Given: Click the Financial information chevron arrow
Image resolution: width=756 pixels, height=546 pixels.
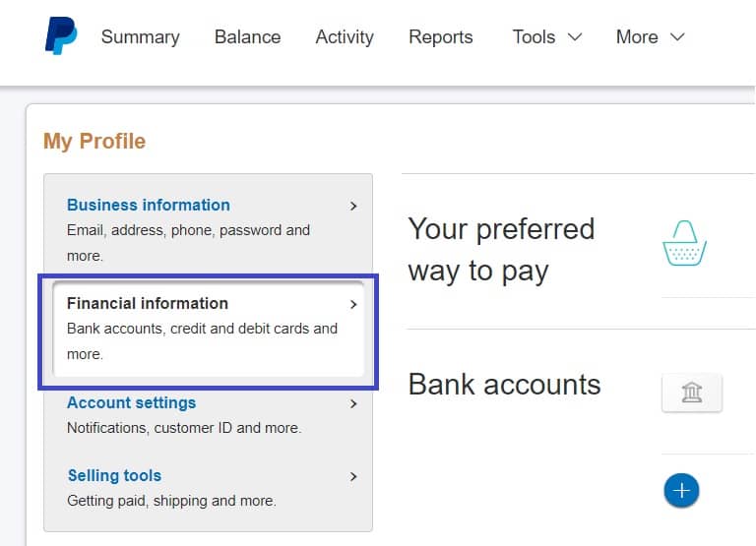Looking at the screenshot, I should [353, 305].
